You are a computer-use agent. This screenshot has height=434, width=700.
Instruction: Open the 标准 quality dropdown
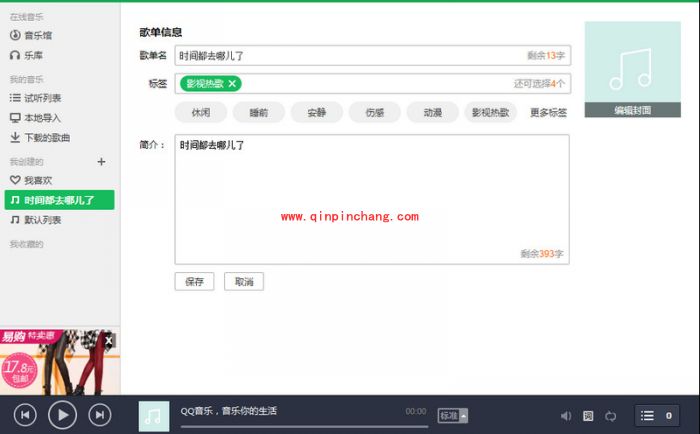tap(453, 416)
